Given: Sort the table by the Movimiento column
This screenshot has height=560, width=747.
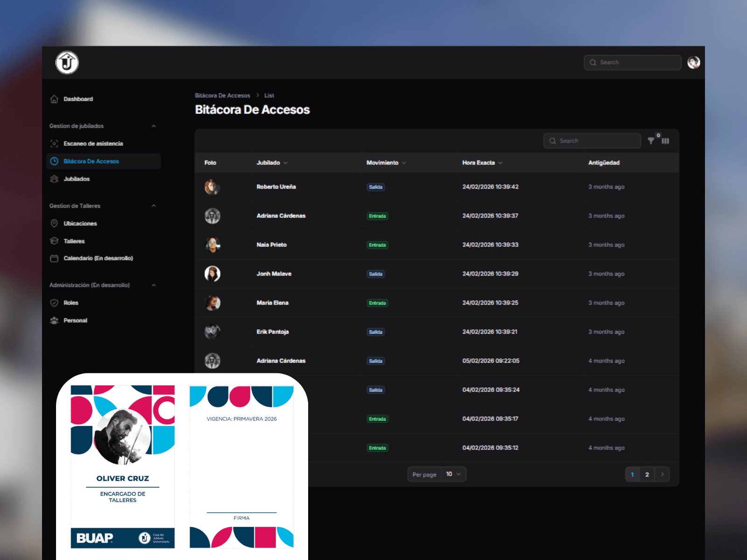Looking at the screenshot, I should [386, 163].
